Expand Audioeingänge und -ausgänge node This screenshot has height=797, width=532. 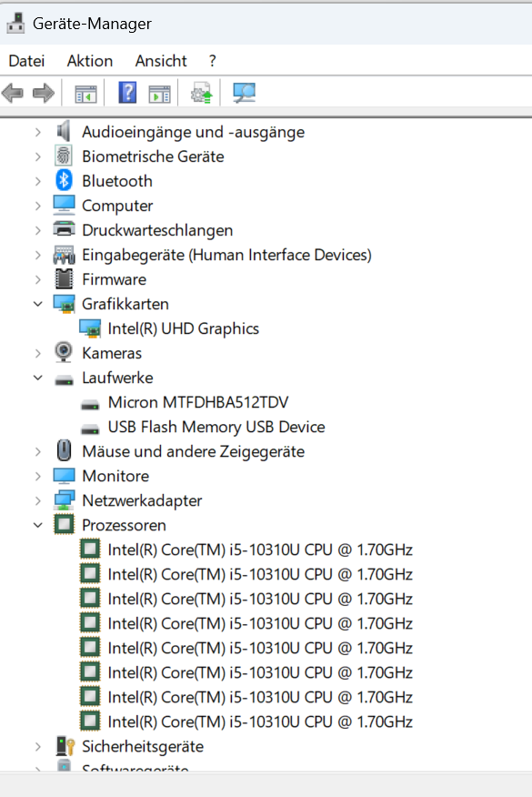tap(38, 132)
